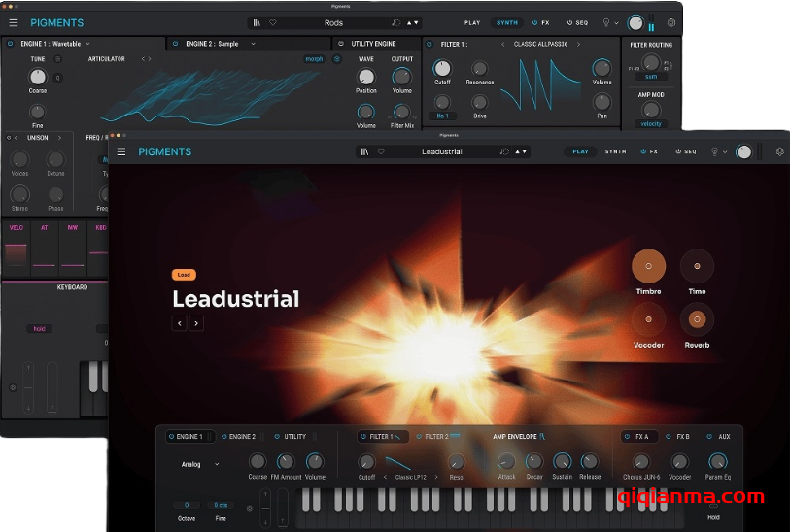Toggle Engine 2 power in Play view
The width and height of the screenshot is (790, 532).
(224, 436)
